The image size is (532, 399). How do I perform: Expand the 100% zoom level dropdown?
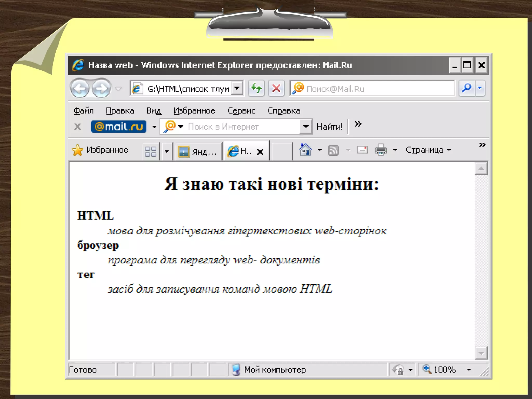pyautogui.click(x=469, y=370)
